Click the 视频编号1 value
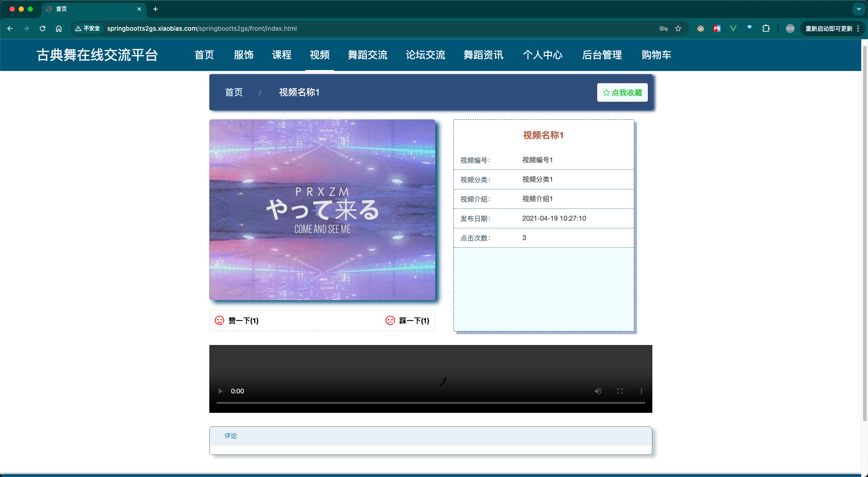Screen dimensions: 868x477 [x=538, y=160]
